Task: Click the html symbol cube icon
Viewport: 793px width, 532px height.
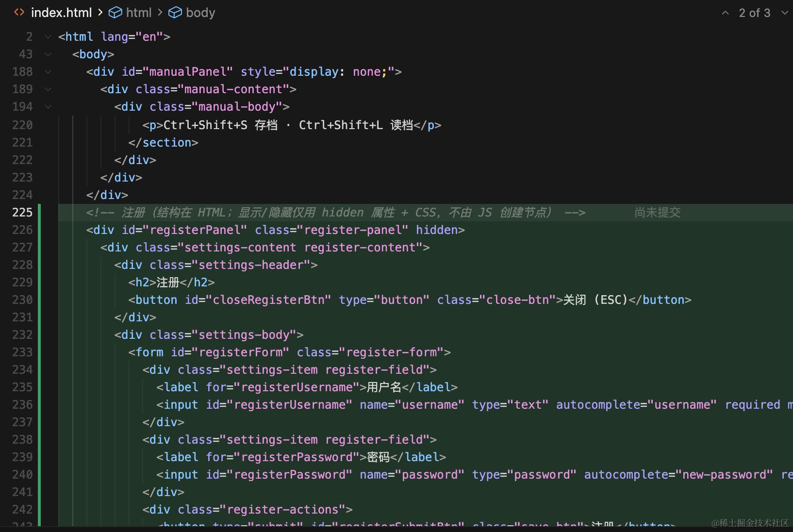Action: click(115, 13)
